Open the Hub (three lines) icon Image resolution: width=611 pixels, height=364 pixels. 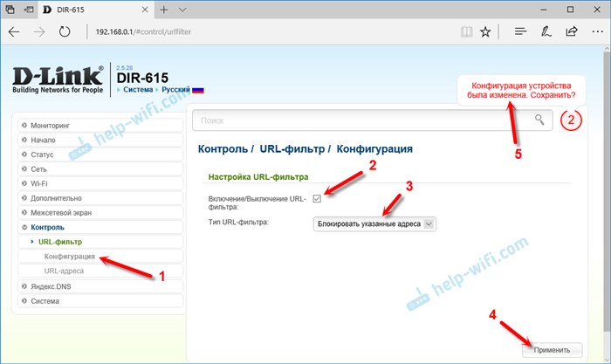click(520, 31)
